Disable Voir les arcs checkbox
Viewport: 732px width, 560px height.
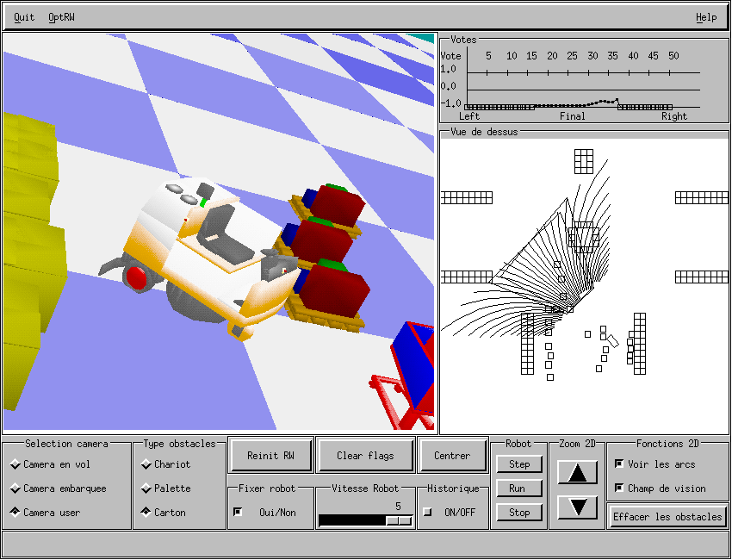[619, 464]
